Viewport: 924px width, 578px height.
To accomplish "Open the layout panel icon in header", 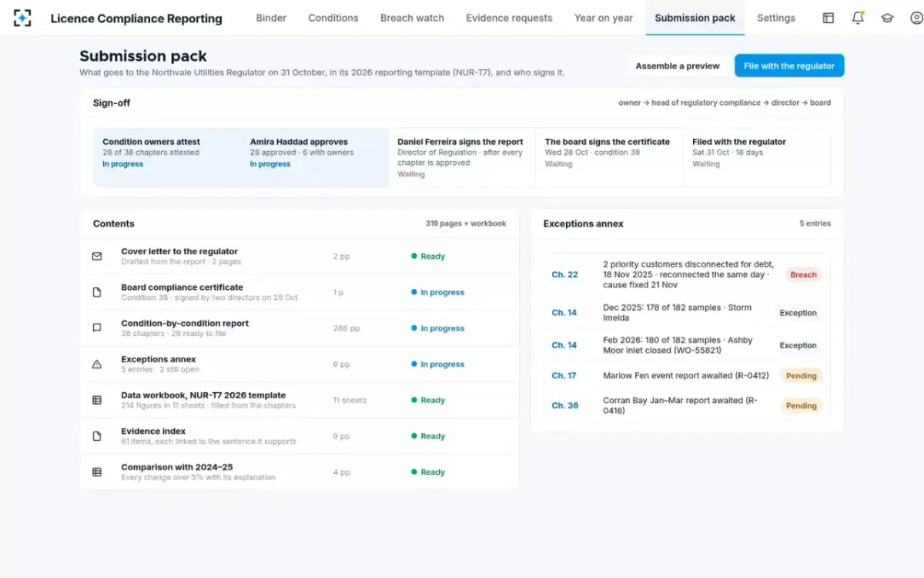I will [829, 18].
